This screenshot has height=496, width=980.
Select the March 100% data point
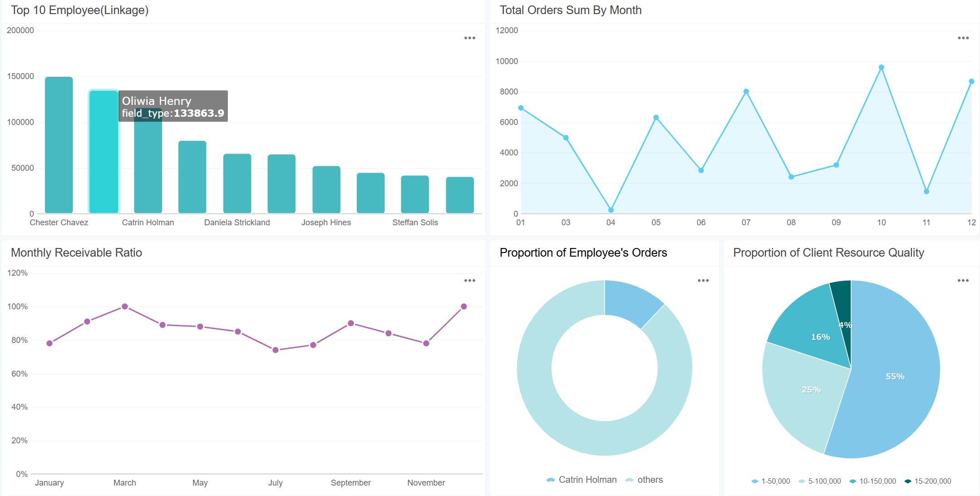coord(125,307)
